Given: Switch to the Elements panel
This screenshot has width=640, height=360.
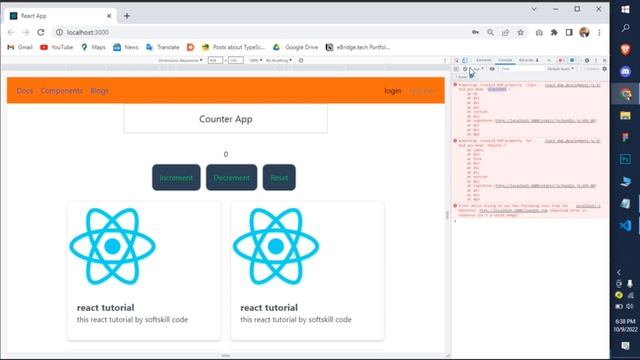Looking at the screenshot, I should click(484, 60).
